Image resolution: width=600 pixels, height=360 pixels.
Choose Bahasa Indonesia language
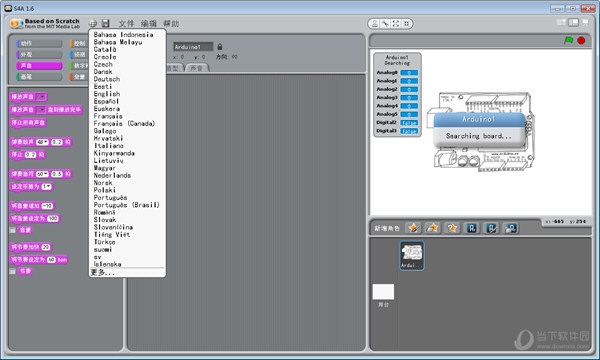(124, 35)
